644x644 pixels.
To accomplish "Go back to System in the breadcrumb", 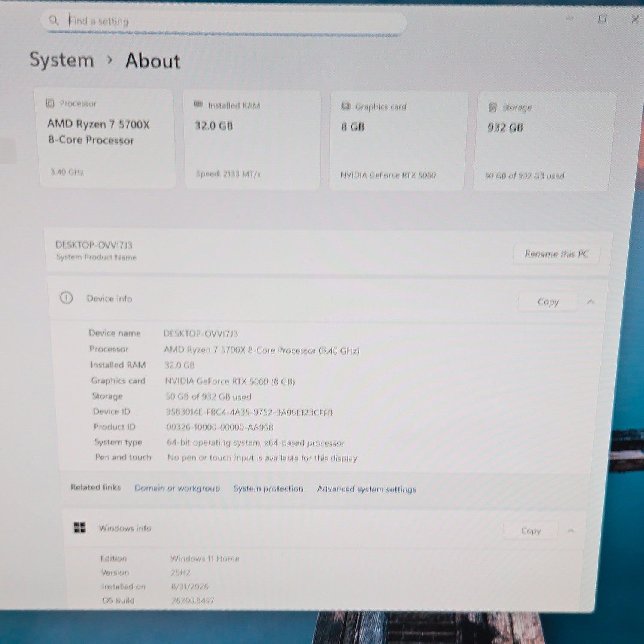I will click(62, 60).
